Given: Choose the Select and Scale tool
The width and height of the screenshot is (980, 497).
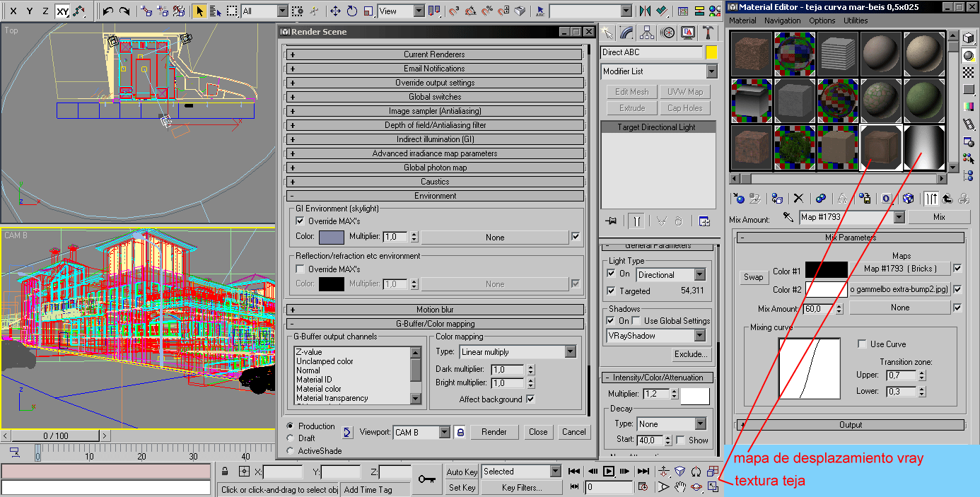Looking at the screenshot, I should pyautogui.click(x=368, y=11).
